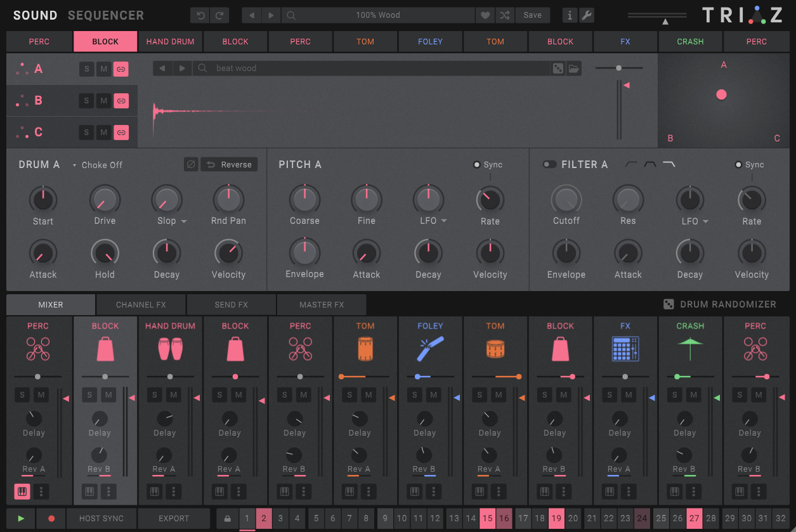
Task: Open the SEQUENCER page
Action: [105, 15]
